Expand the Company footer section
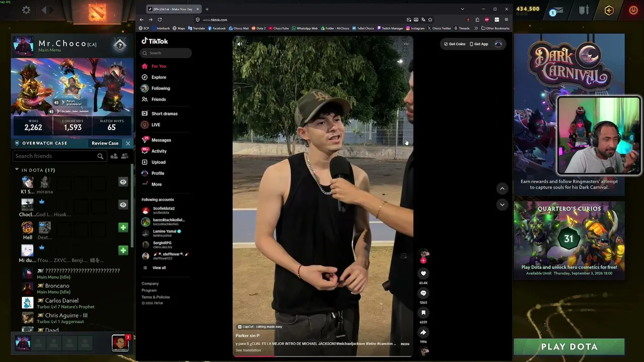 pos(150,284)
